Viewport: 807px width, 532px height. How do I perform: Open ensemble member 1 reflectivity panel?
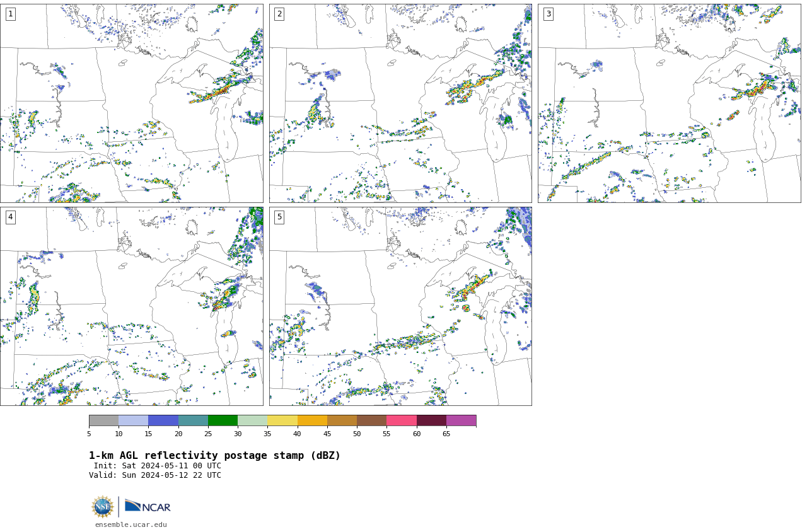(131, 103)
